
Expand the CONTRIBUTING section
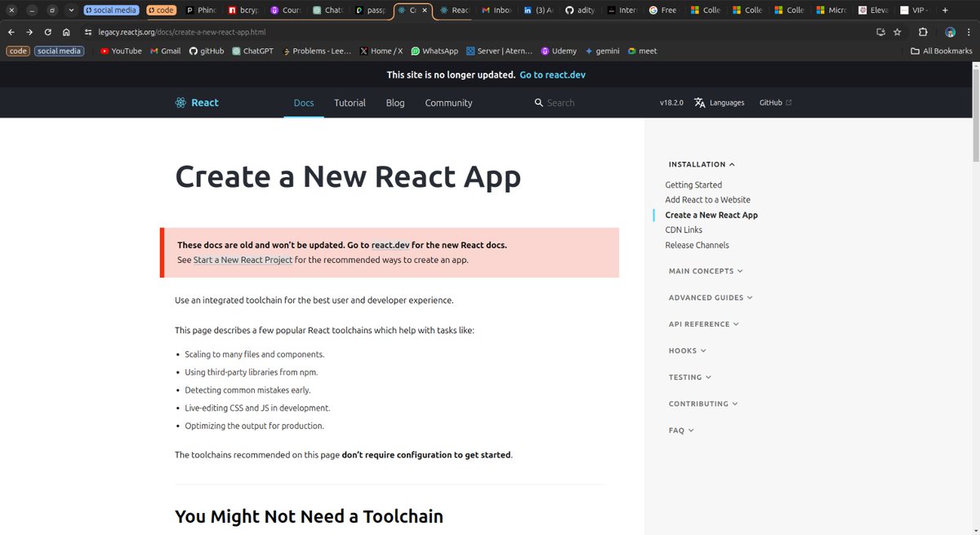coord(703,403)
